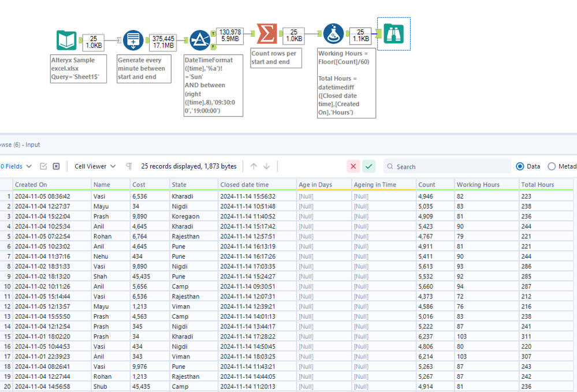Toggle the select-all fields checkbox icon
Image resolution: width=577 pixels, height=392 pixels.
click(x=43, y=166)
